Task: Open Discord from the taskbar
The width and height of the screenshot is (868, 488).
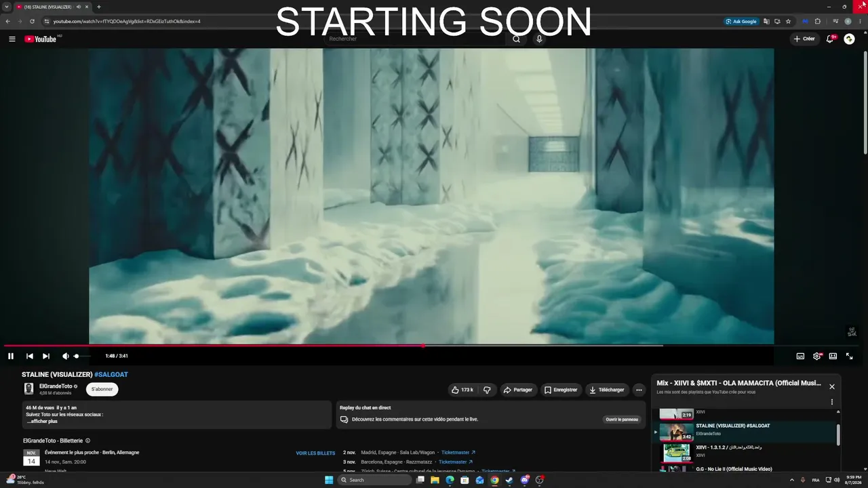Action: tap(525, 480)
